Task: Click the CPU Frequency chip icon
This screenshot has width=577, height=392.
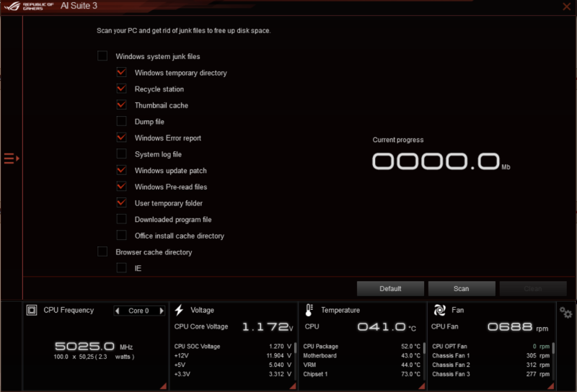Action: click(x=32, y=311)
